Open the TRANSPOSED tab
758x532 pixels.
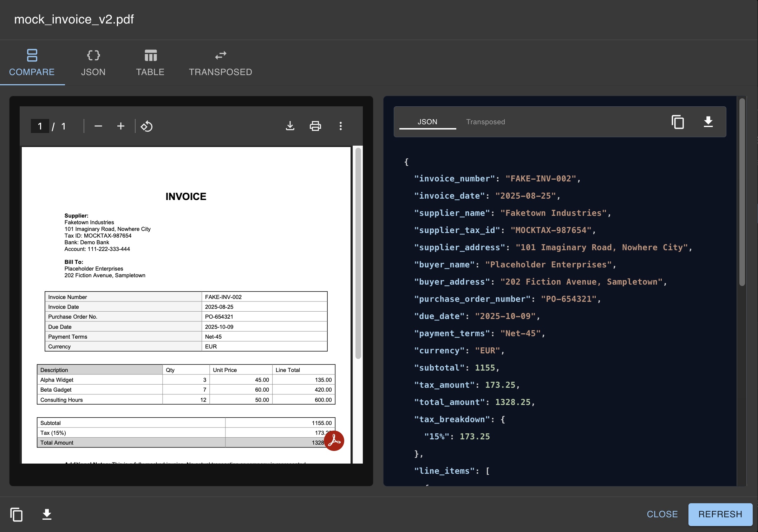221,63
